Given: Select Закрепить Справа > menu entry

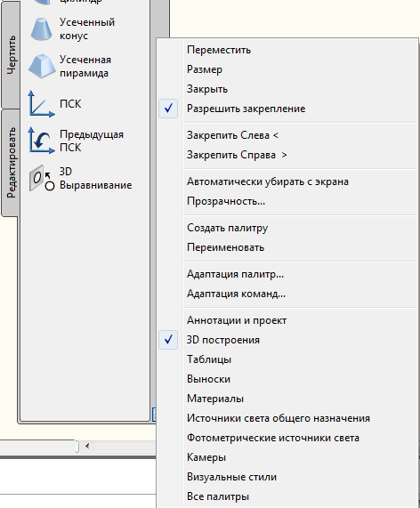Looking at the screenshot, I should [287, 155].
